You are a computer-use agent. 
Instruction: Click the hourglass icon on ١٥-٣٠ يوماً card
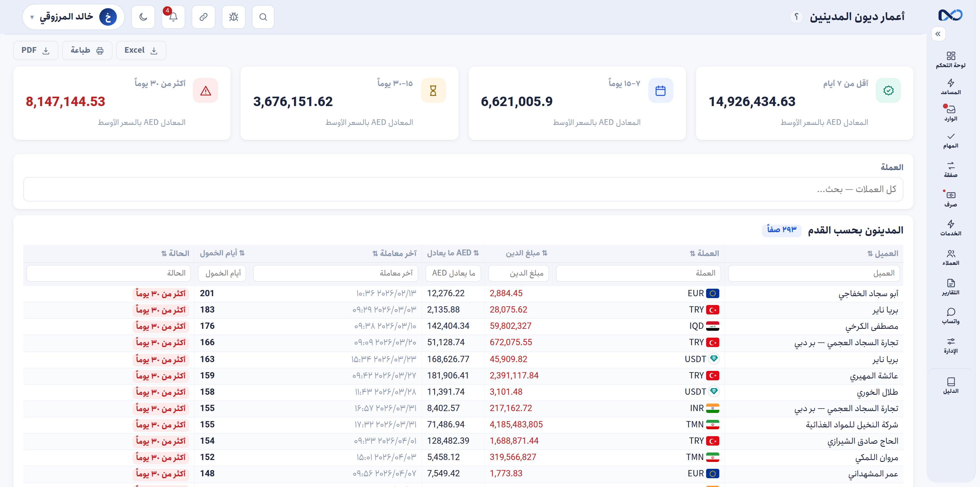coord(433,90)
